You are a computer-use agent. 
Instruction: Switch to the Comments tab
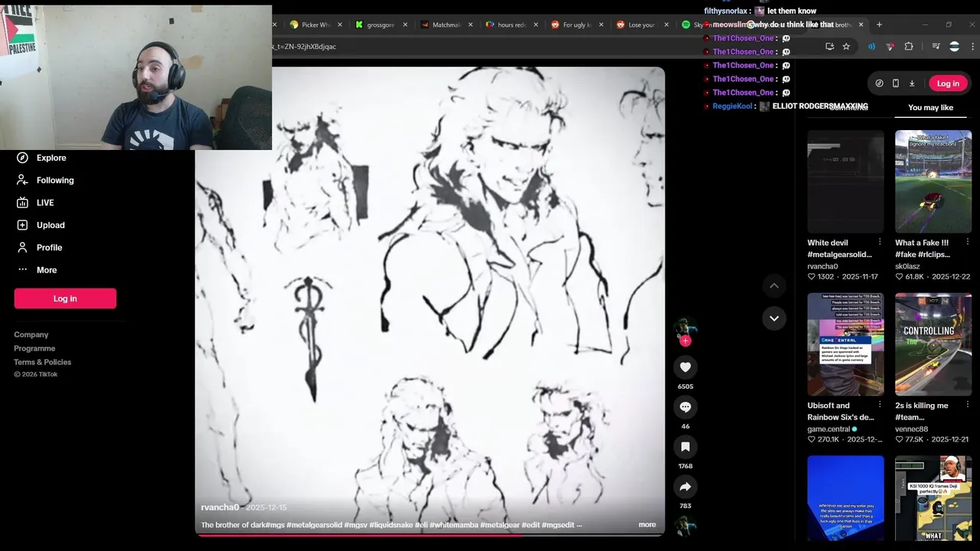(x=848, y=107)
